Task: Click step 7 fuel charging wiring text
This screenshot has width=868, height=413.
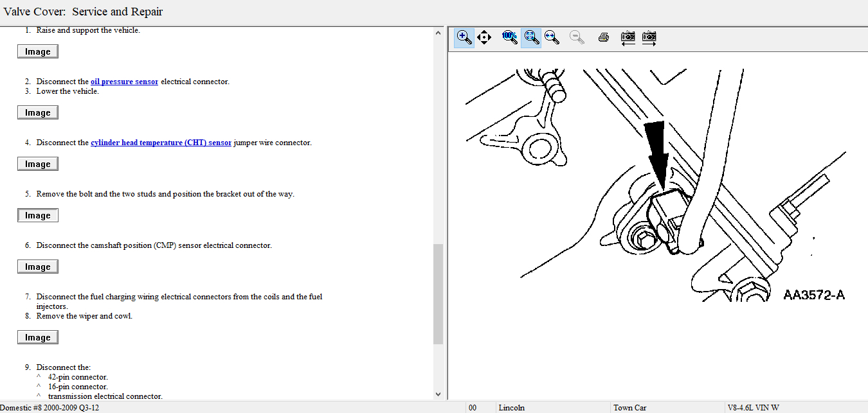Action: pos(179,301)
